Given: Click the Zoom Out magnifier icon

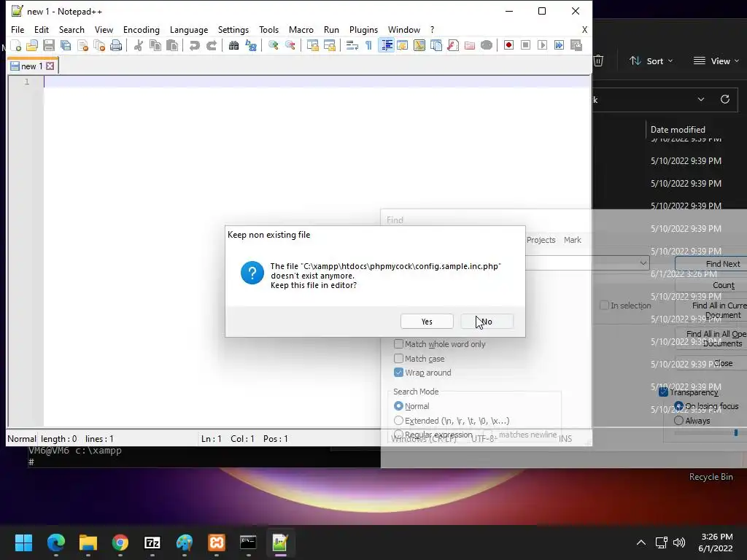Looking at the screenshot, I should 290,45.
